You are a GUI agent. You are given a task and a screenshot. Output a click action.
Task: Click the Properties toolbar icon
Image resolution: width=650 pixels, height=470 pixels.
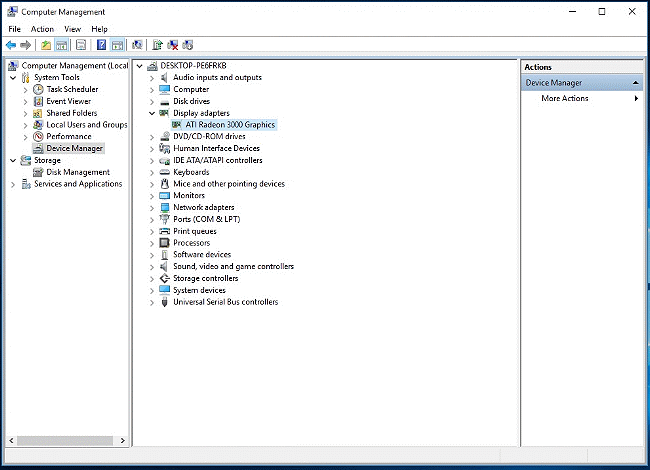[81, 45]
